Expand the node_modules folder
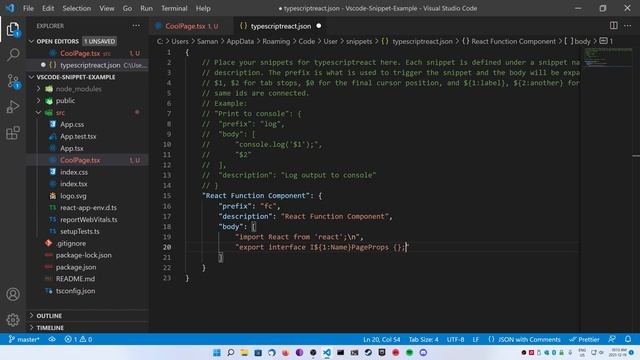640x360 pixels. point(39,89)
